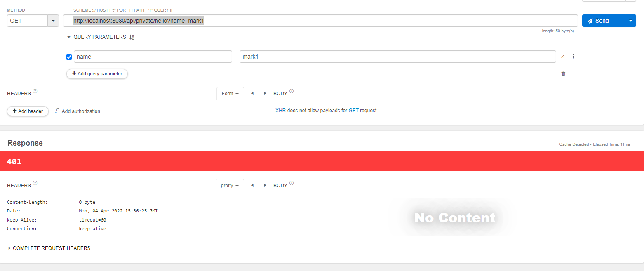
Task: Open the Form headers view dropdown
Action: pos(230,94)
